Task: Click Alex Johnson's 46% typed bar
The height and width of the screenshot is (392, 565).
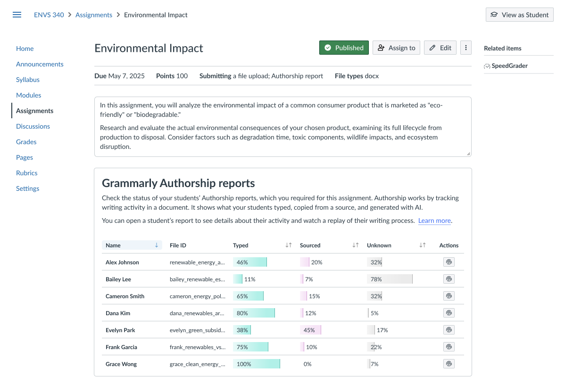Action: click(x=249, y=262)
